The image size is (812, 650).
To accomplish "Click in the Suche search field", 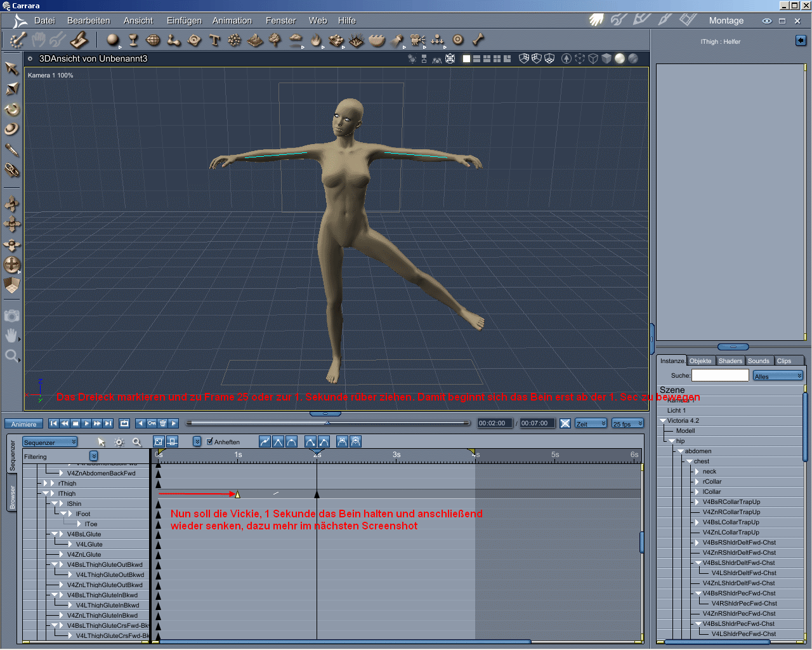I will 720,375.
